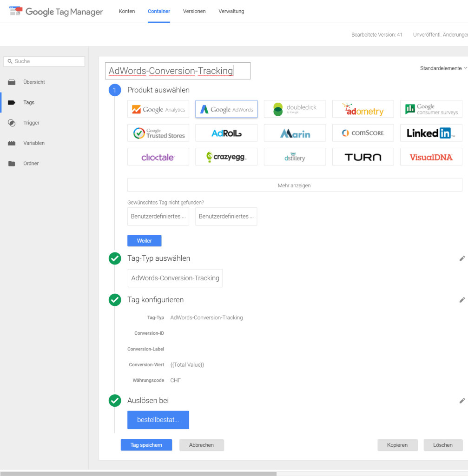Click step 1 Produkt auswählen circle
Image resolution: width=468 pixels, height=476 pixels.
click(x=115, y=90)
